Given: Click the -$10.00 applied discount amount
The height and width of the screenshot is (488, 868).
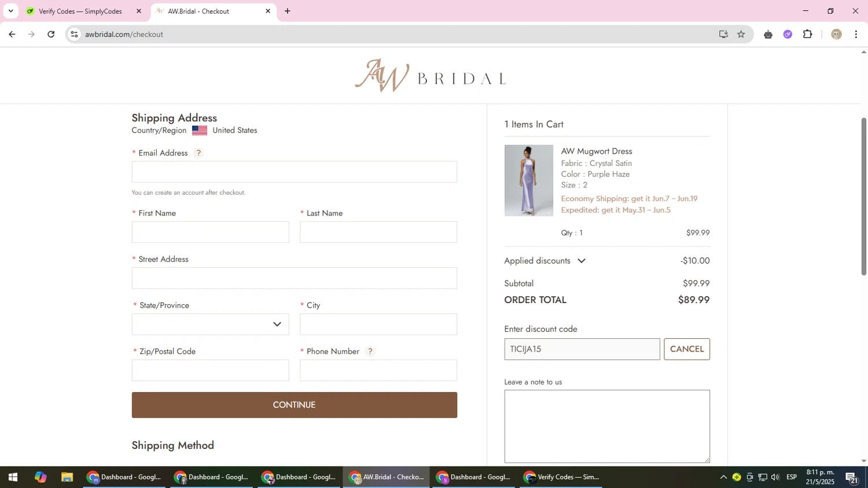Looking at the screenshot, I should pos(695,261).
